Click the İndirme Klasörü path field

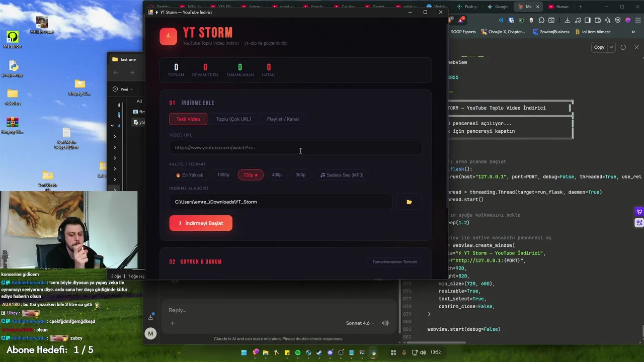pos(281,202)
